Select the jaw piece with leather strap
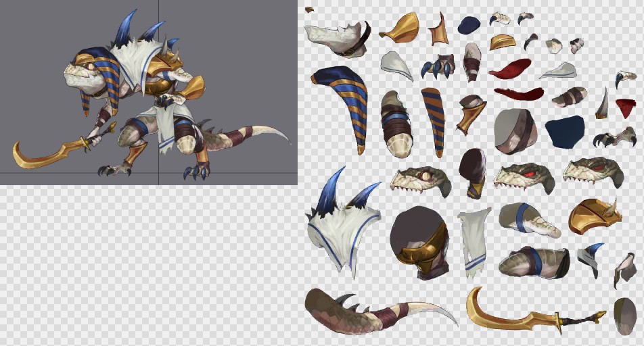 point(337,37)
